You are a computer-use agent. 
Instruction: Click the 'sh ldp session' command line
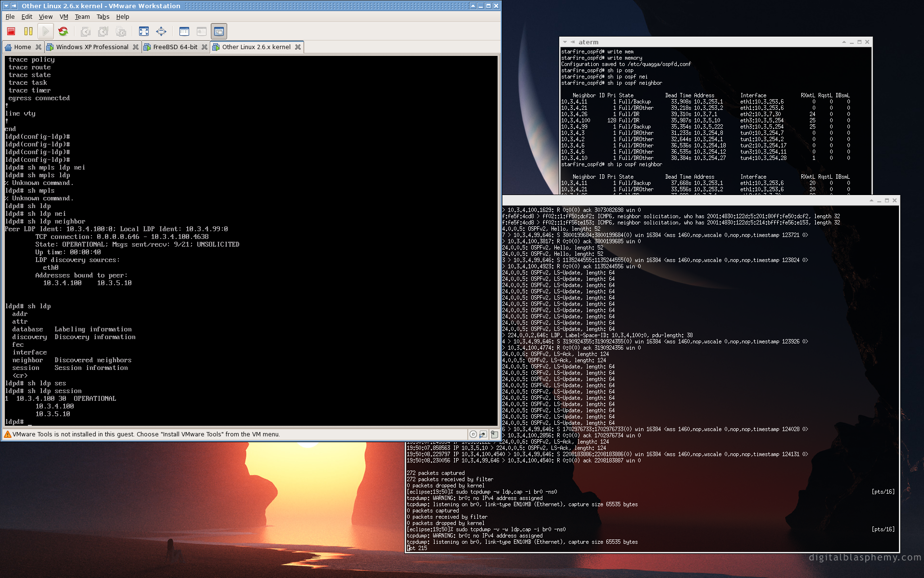[43, 391]
